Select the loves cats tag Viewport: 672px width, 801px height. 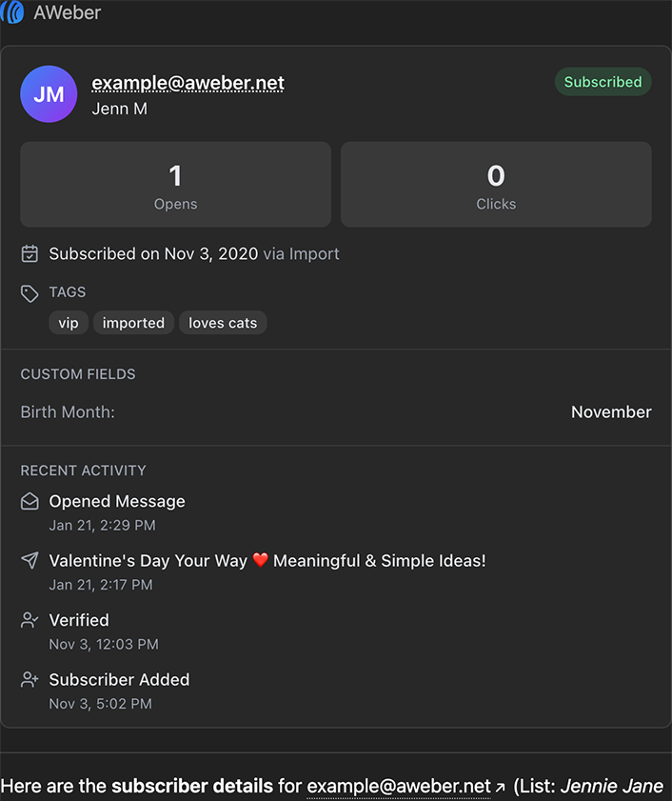(223, 323)
